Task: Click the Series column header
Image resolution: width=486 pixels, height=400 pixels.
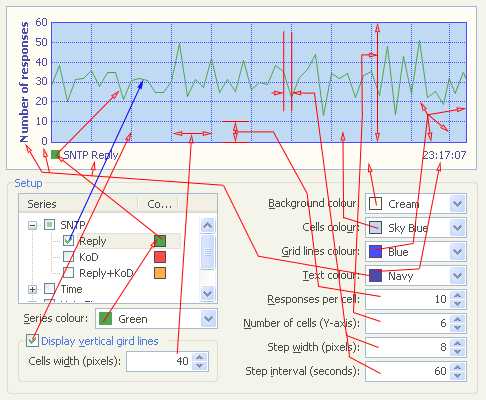Action: click(x=79, y=204)
